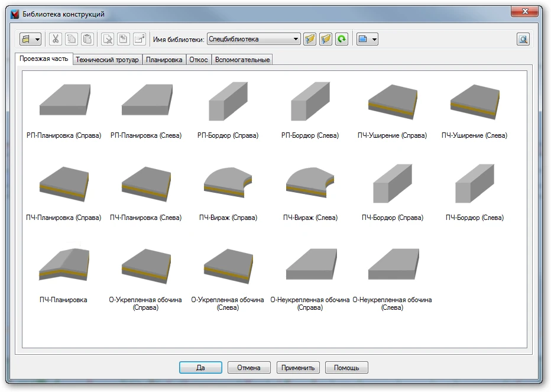Image resolution: width=551 pixels, height=392 pixels.
Task: Switch to the Вспомогательные tab
Action: pyautogui.click(x=242, y=60)
